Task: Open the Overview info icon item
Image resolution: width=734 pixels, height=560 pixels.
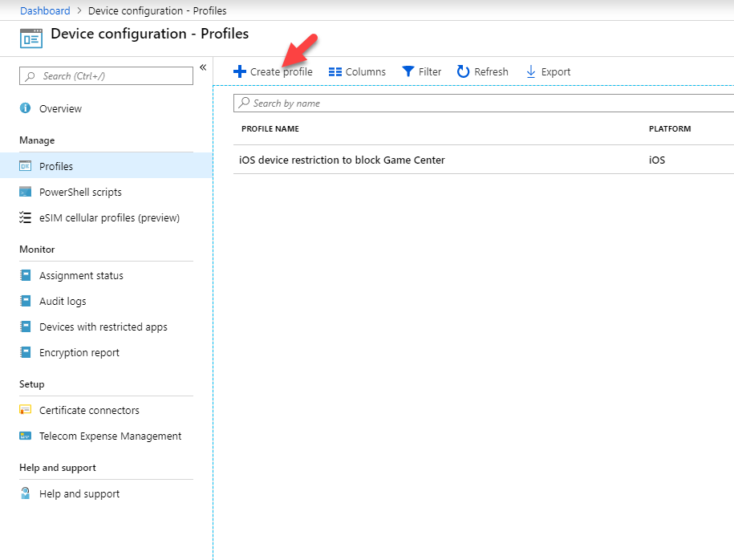Action: pos(26,108)
